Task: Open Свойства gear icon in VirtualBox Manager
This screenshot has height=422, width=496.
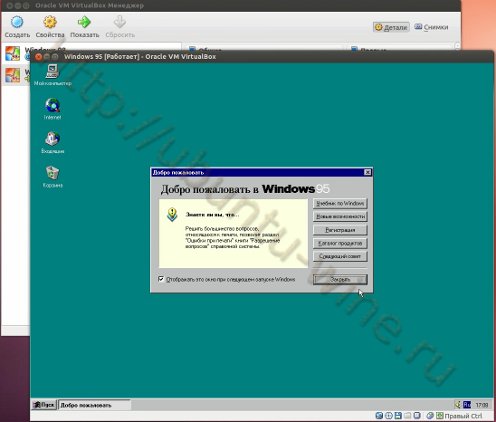Action: tap(50, 22)
